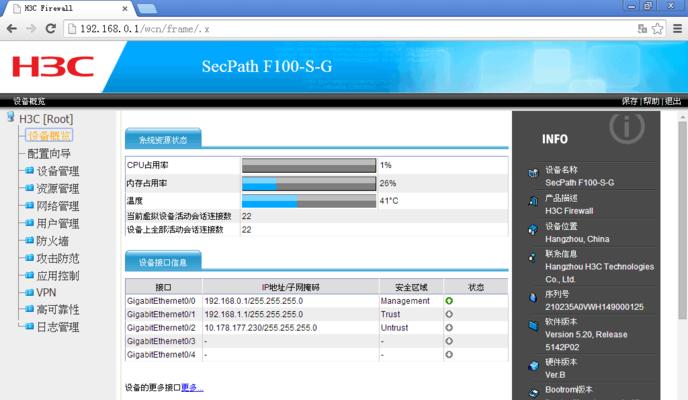
Task: Click 保存 in the top bar
Action: click(629, 101)
